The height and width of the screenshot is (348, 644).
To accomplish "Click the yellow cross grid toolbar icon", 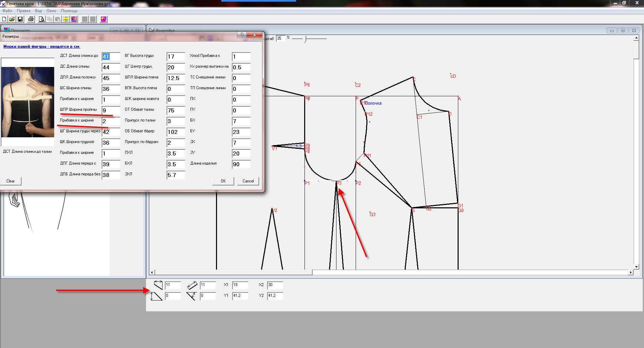I will tap(66, 19).
